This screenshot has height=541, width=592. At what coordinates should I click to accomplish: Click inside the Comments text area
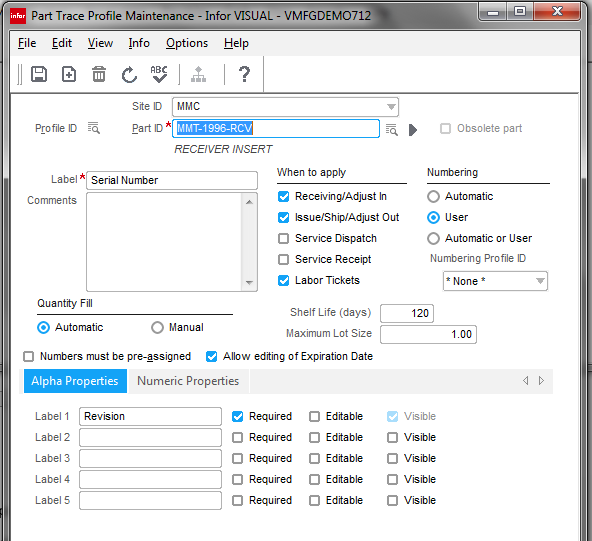164,242
